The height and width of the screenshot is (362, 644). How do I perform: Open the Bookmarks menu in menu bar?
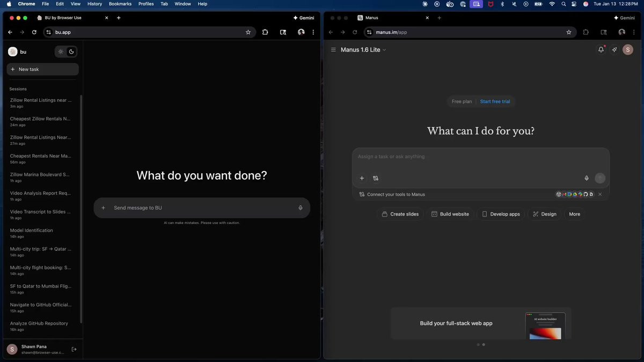click(x=120, y=4)
